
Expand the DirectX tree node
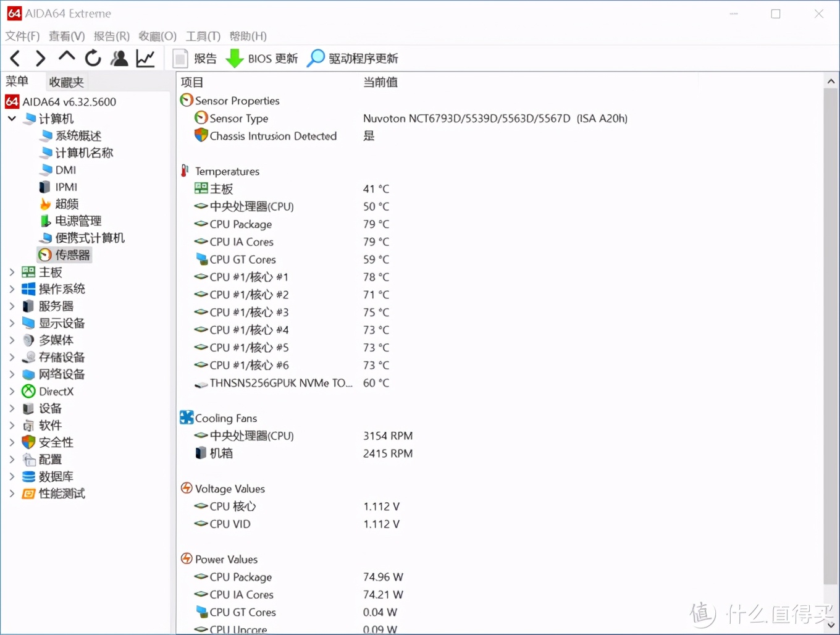[12, 391]
